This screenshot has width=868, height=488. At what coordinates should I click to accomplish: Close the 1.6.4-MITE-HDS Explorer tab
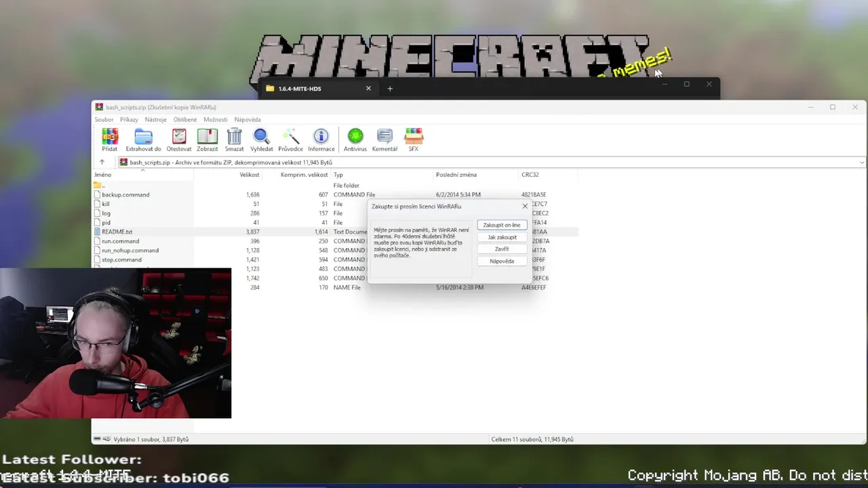(368, 88)
